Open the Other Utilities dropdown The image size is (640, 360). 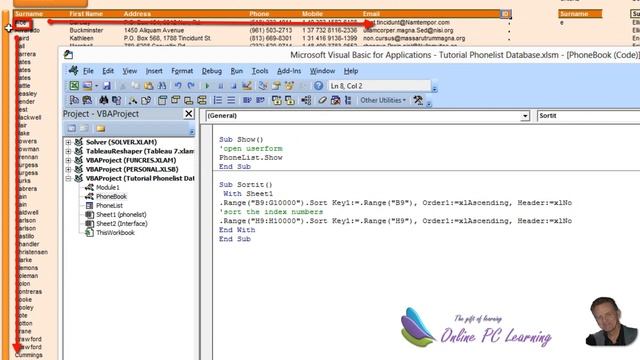tap(382, 100)
